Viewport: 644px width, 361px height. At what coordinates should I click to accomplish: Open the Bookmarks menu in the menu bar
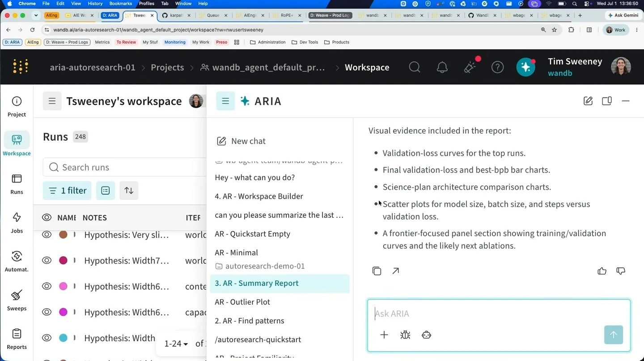coord(120,4)
